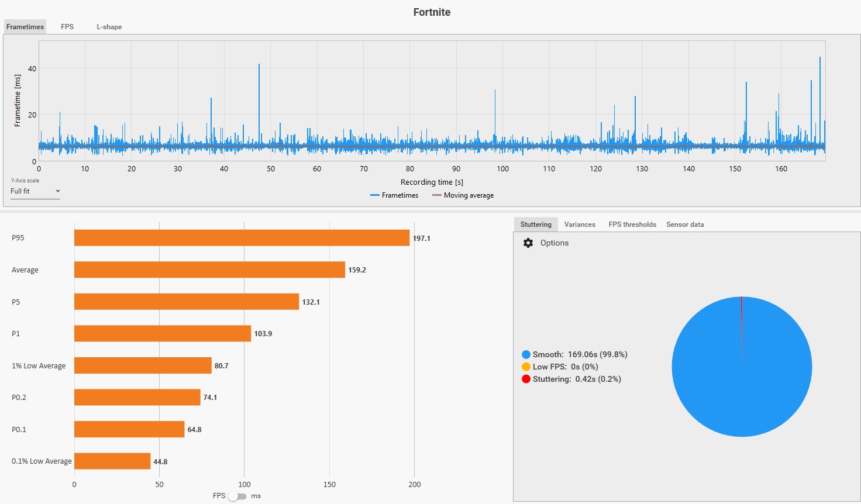Click the 44.8 value label
This screenshot has width=861, height=504.
coord(160,462)
